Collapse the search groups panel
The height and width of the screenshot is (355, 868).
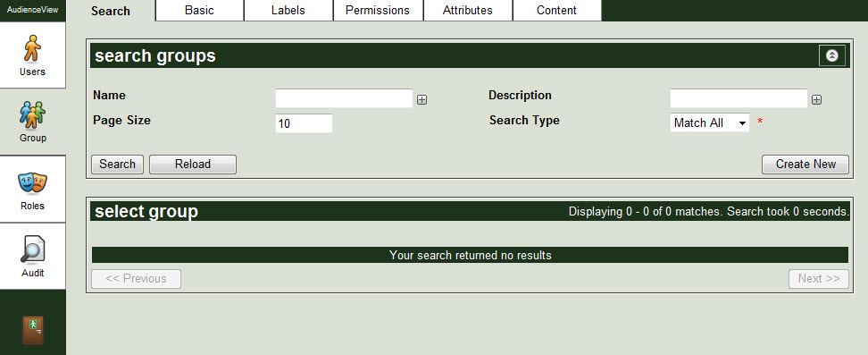832,55
